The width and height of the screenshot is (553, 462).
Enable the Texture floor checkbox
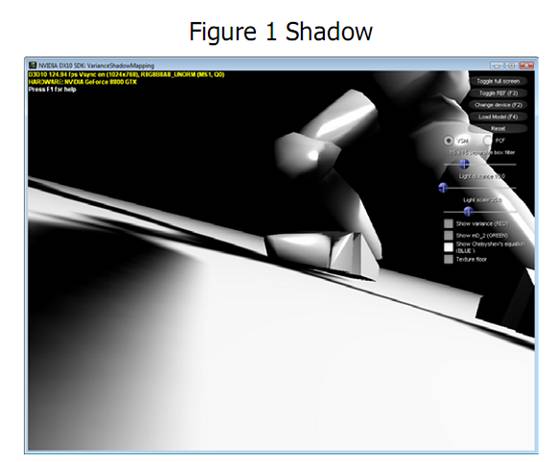(448, 259)
